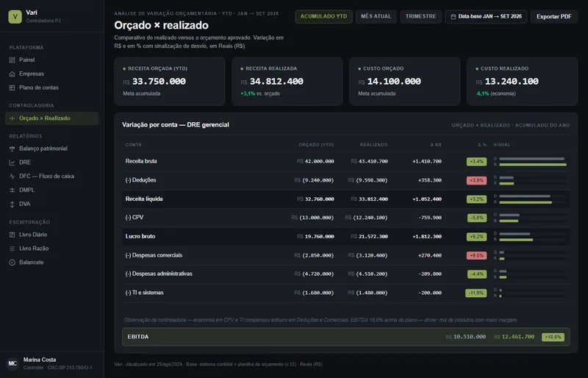588x378 pixels.
Task: Click the REALIZADO column header
Action: pos(374,145)
